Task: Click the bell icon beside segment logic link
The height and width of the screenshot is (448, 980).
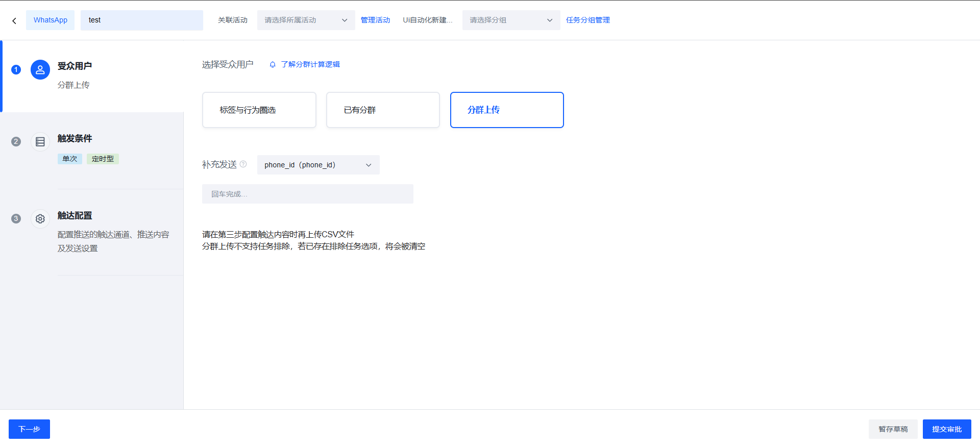Action: [273, 65]
